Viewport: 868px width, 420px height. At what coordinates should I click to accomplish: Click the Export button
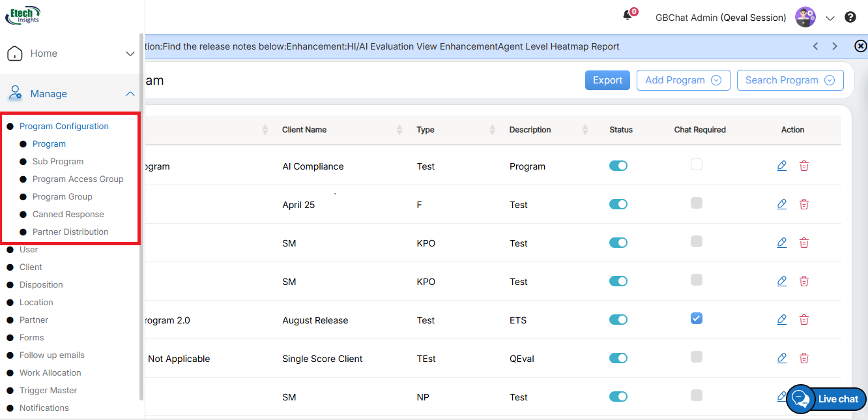(x=607, y=80)
